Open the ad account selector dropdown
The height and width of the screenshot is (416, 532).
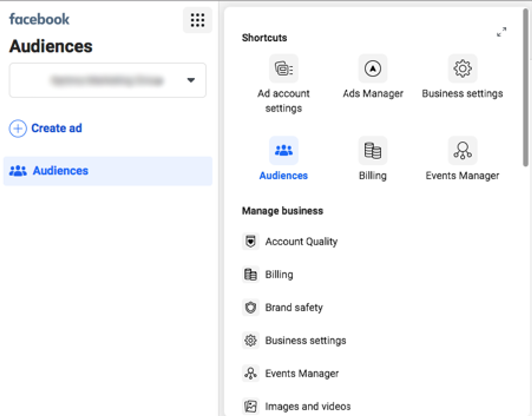tap(107, 80)
